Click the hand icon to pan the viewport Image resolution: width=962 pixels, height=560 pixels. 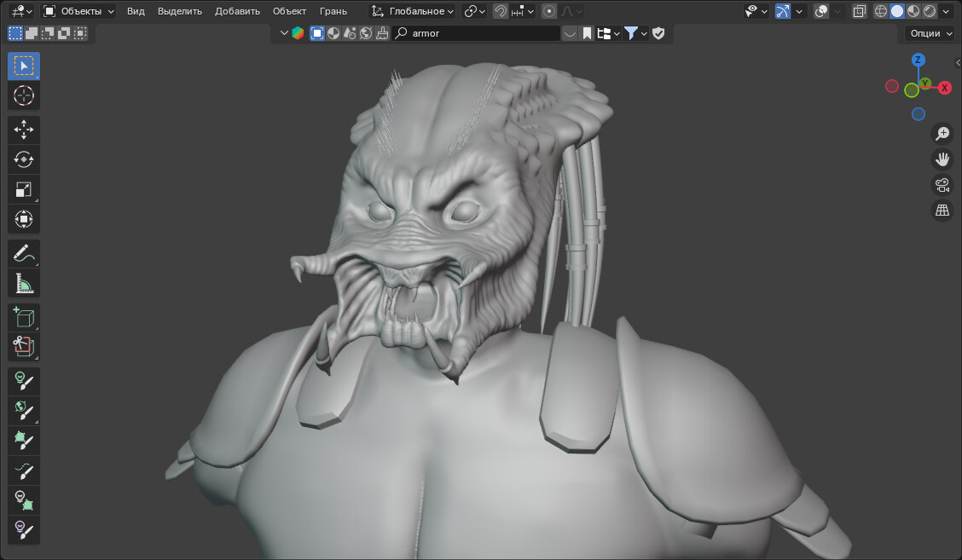click(x=942, y=159)
